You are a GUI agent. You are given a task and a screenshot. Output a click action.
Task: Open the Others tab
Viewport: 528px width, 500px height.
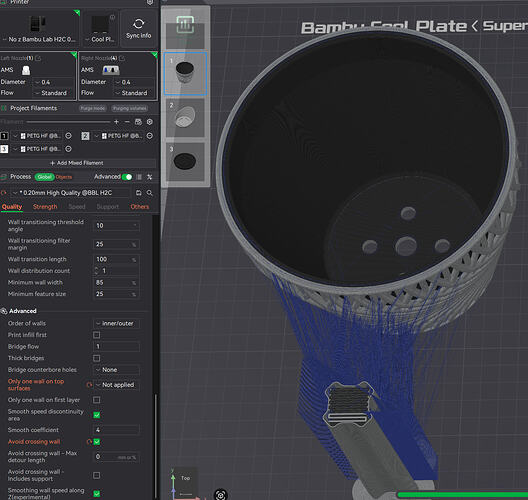point(139,207)
